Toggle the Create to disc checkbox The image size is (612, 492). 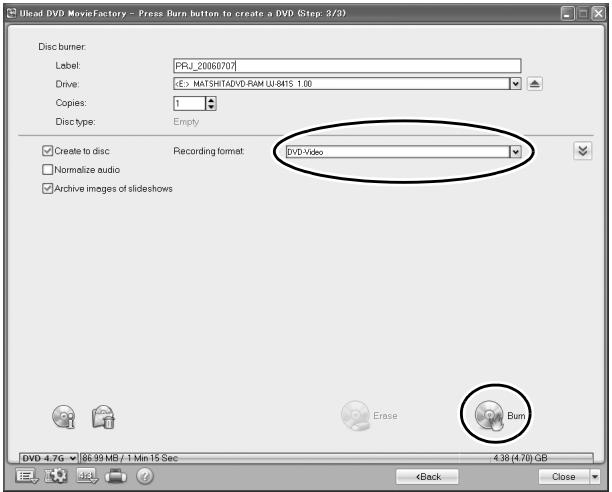[47, 151]
